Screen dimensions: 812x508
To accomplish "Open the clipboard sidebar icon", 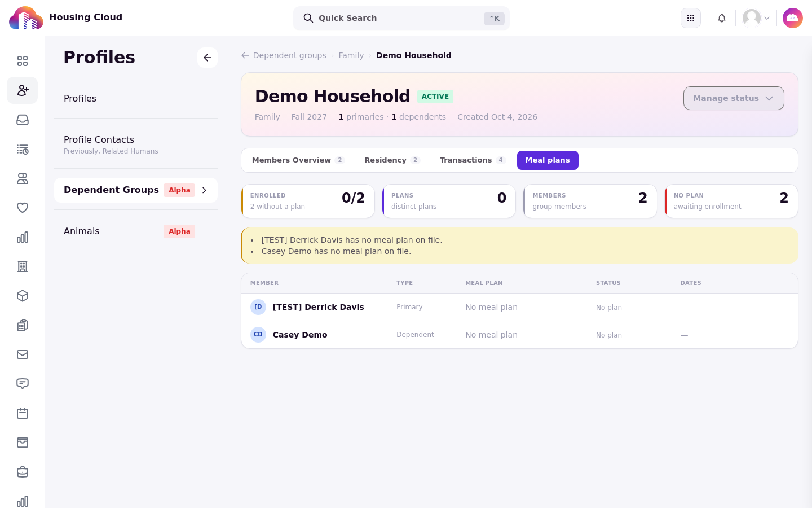I will tap(23, 325).
